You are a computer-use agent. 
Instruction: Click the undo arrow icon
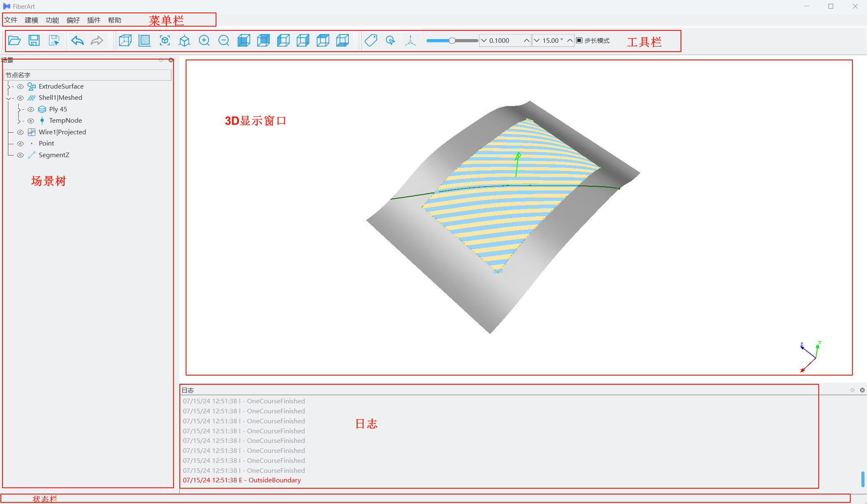pos(77,40)
